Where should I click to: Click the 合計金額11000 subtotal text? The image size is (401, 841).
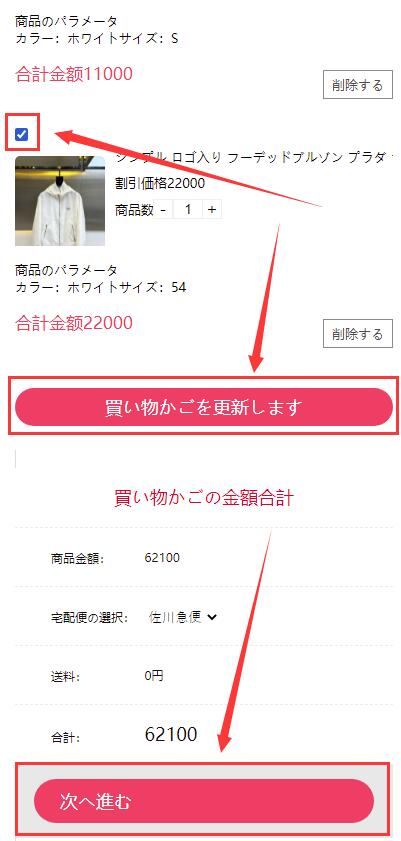click(74, 73)
